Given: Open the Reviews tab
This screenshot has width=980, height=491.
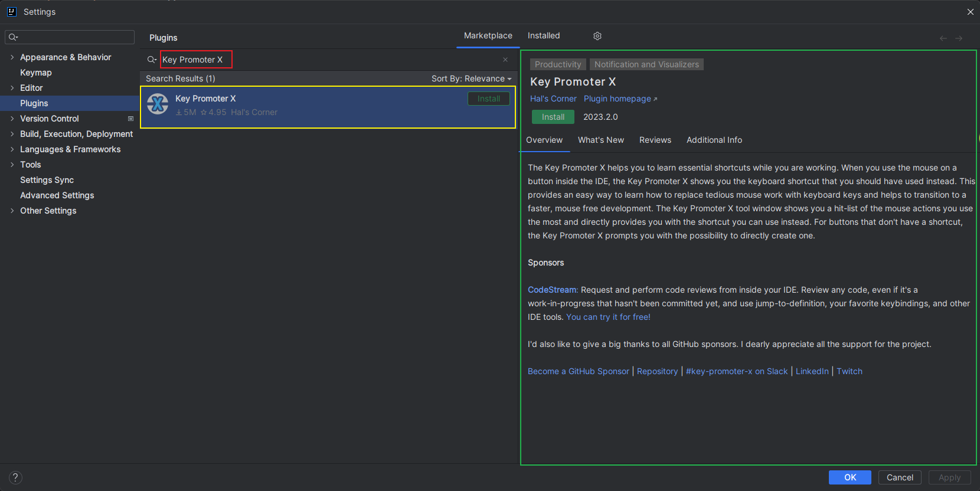Looking at the screenshot, I should tap(655, 140).
